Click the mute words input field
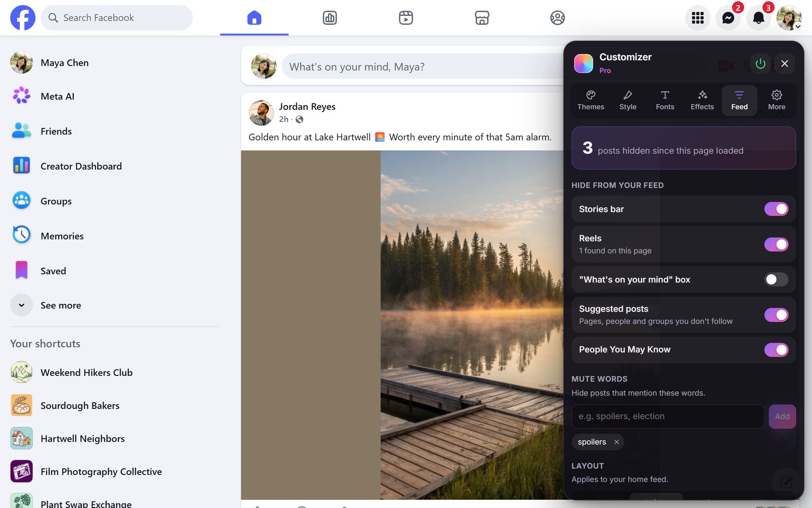The width and height of the screenshot is (812, 508). (668, 417)
